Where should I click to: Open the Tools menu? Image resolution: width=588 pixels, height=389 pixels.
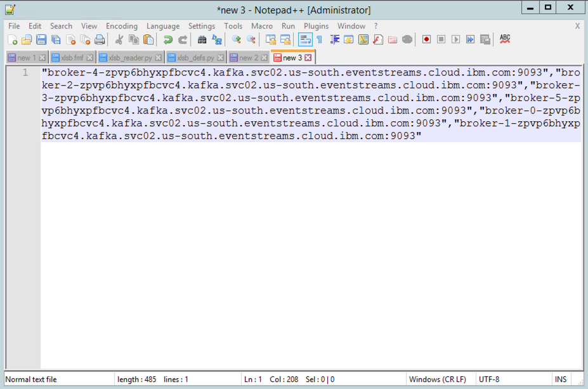click(x=233, y=26)
